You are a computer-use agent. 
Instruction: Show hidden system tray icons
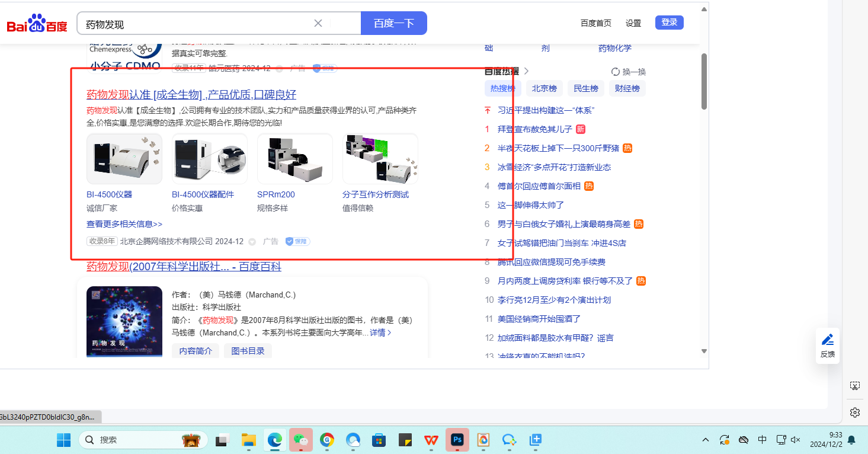(x=706, y=440)
